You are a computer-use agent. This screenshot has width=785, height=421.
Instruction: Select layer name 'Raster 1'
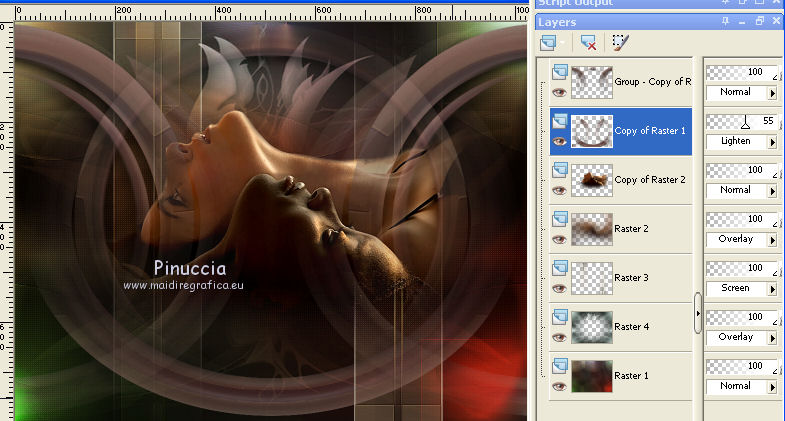[631, 376]
